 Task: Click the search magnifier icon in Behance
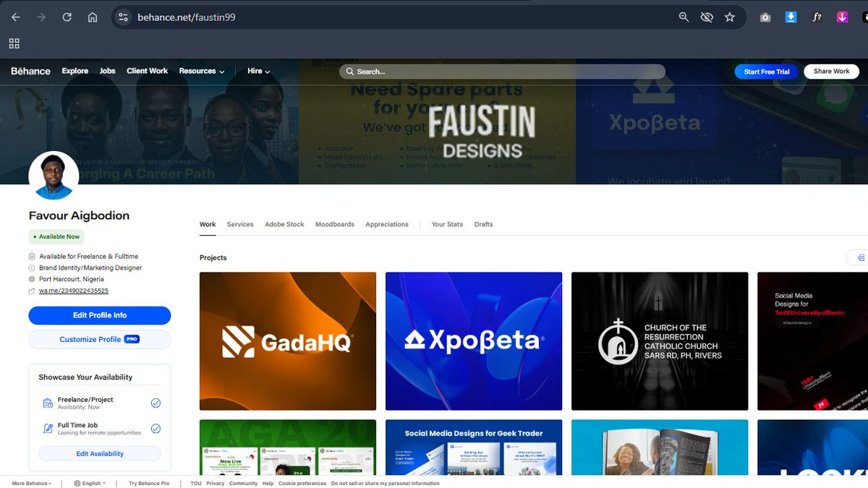pos(350,72)
